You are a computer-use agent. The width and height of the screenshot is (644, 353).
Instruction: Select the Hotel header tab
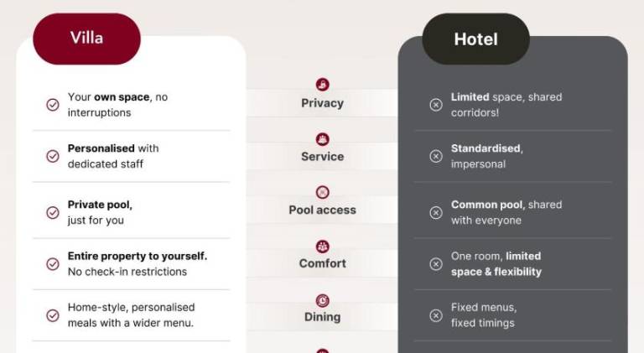(x=475, y=39)
